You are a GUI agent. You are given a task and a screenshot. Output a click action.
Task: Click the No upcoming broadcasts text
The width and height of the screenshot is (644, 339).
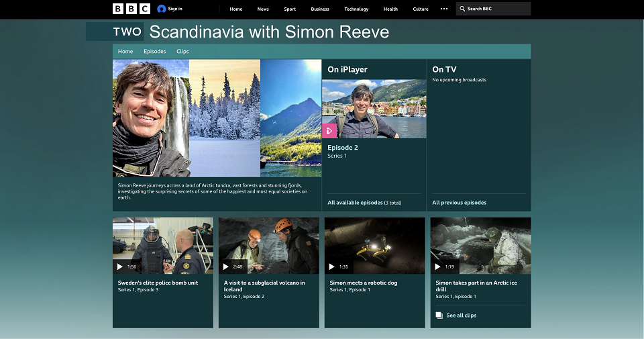tap(459, 80)
